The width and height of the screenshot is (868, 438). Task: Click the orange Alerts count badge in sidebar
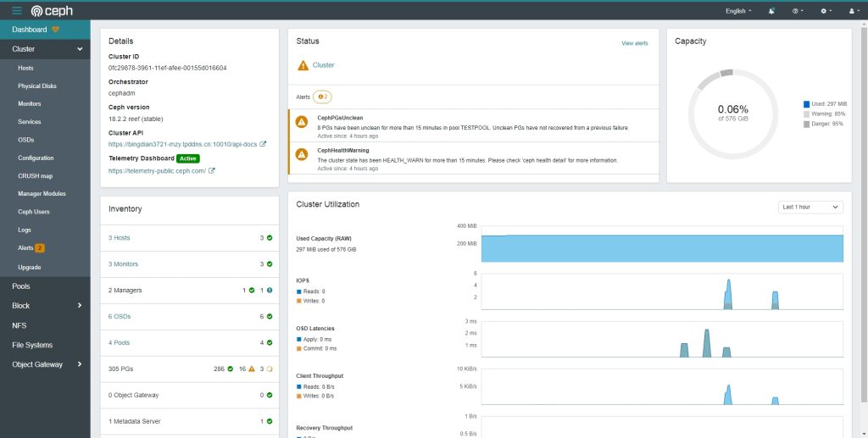click(x=40, y=248)
